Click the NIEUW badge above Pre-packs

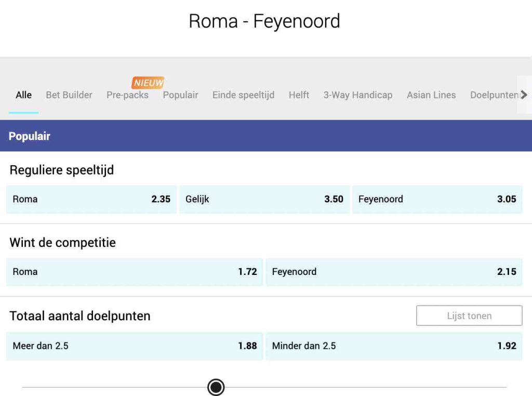148,83
